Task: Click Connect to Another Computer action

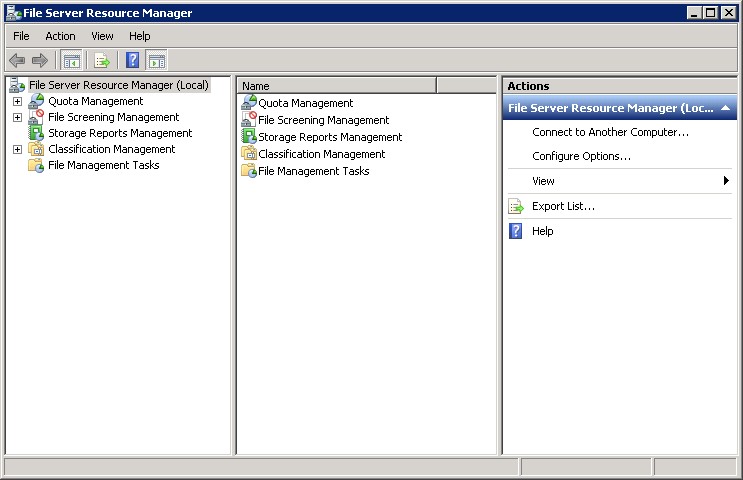Action: pos(610,132)
